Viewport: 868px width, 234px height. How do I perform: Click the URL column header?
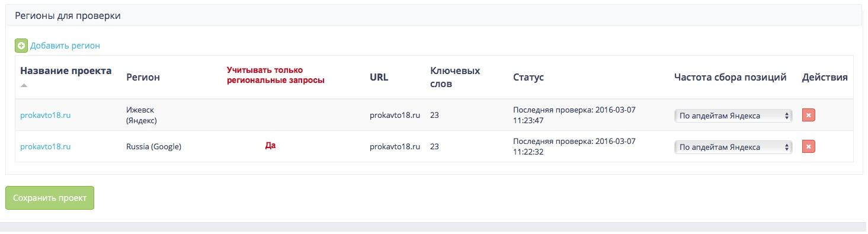click(379, 77)
